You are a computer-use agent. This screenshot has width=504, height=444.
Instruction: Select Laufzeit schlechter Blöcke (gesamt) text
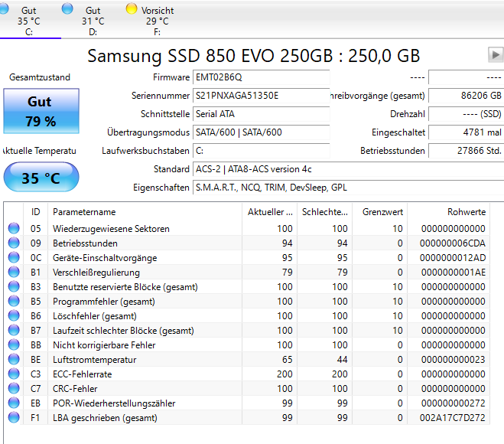[123, 331]
